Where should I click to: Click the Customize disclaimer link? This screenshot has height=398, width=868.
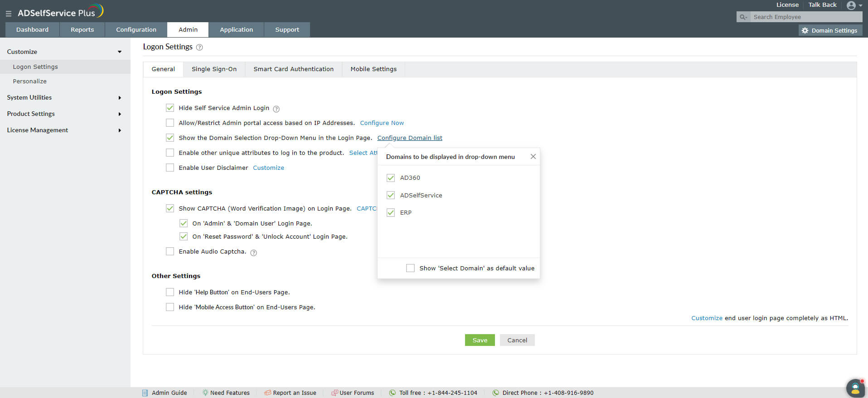point(269,168)
